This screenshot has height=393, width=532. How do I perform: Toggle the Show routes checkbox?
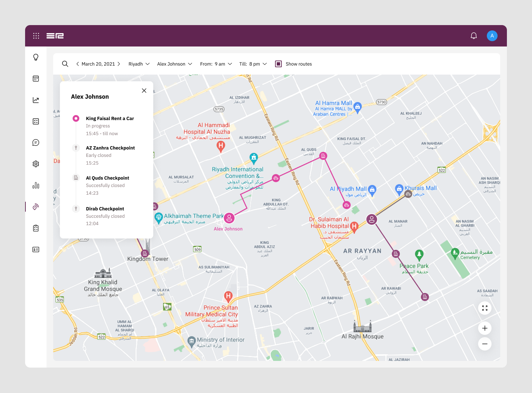coord(278,64)
